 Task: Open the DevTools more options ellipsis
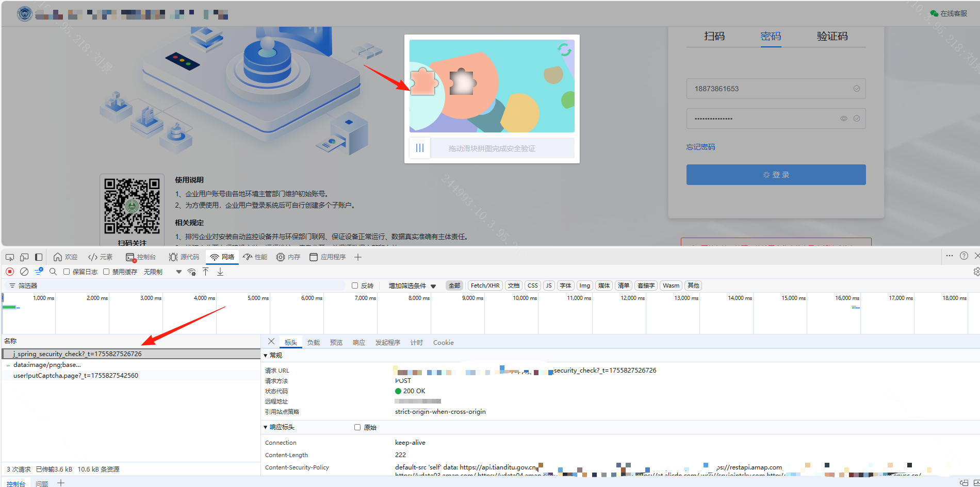click(950, 256)
